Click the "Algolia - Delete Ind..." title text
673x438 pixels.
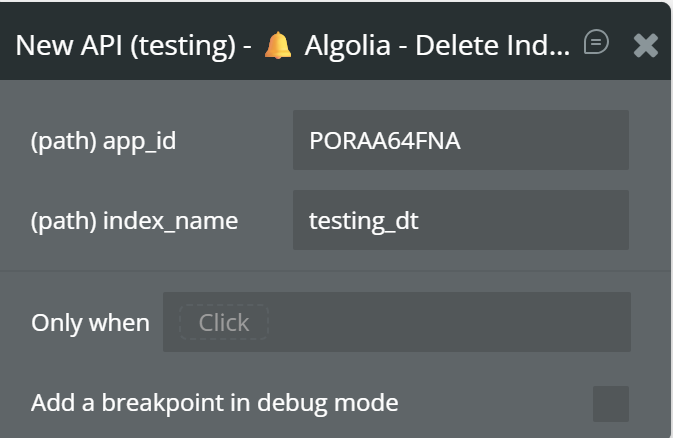(x=435, y=45)
